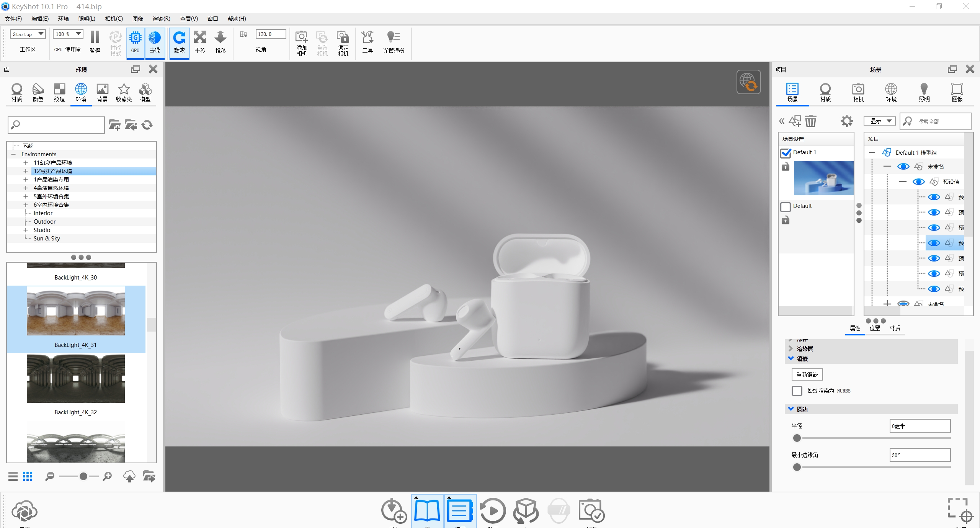Screen dimensions: 980x528
Task: Click the thumbnail size slider handle in library
Action: (83, 476)
